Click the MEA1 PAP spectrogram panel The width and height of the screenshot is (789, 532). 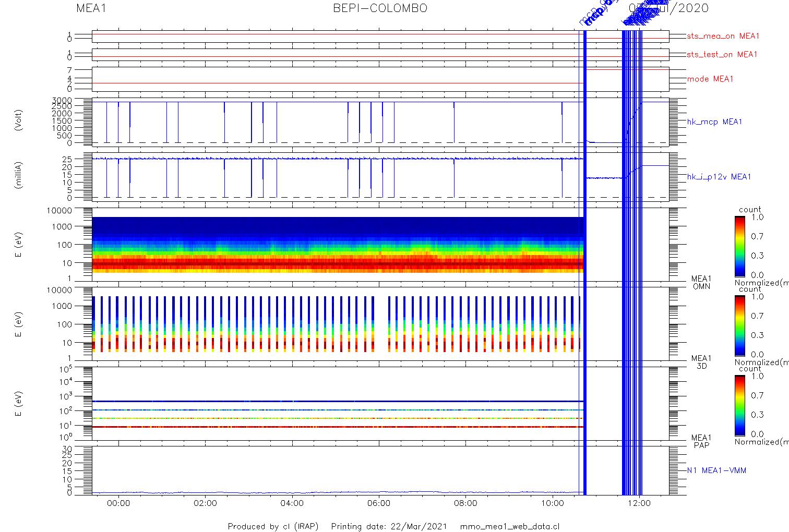tap(380, 403)
